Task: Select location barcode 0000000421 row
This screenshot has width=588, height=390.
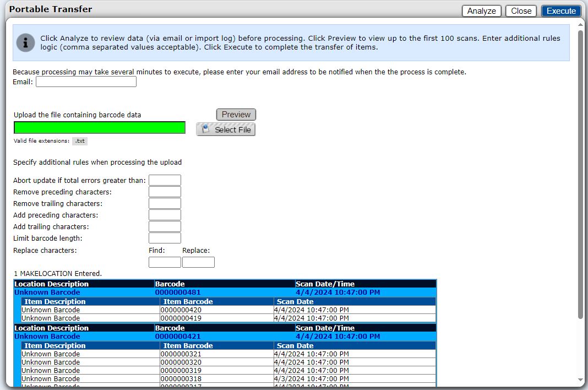Action: click(x=178, y=337)
